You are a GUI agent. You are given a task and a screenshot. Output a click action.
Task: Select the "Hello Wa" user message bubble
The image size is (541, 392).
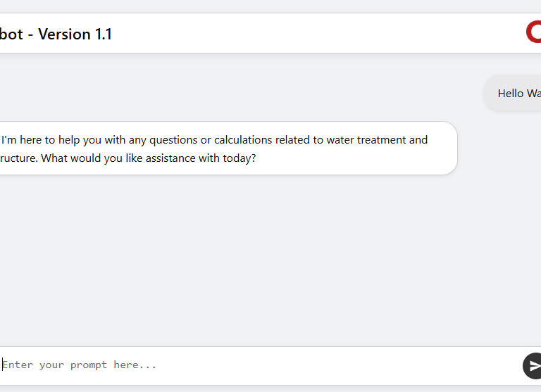513,94
